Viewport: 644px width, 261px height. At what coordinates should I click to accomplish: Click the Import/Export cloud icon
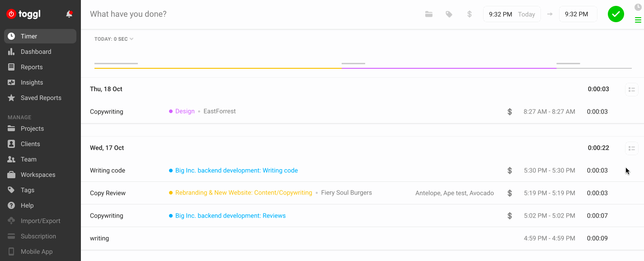click(11, 221)
